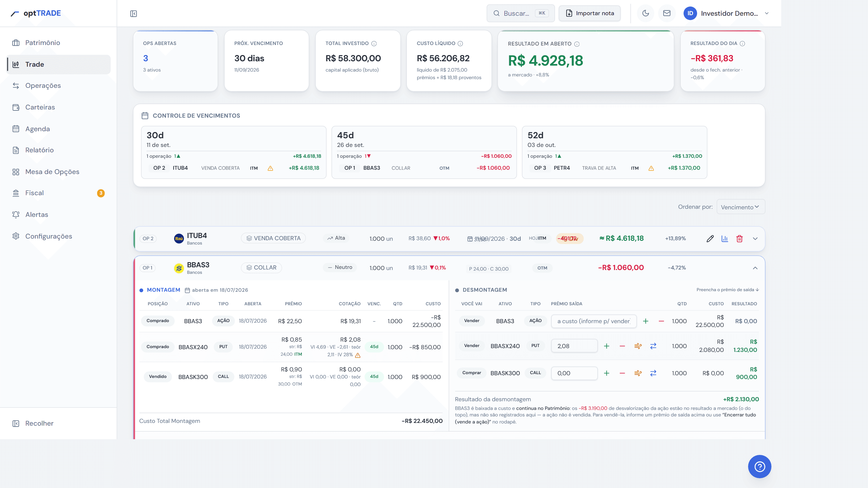This screenshot has height=488, width=868.
Task: Collapse the BBAS3 operation row
Action: pyautogui.click(x=755, y=268)
